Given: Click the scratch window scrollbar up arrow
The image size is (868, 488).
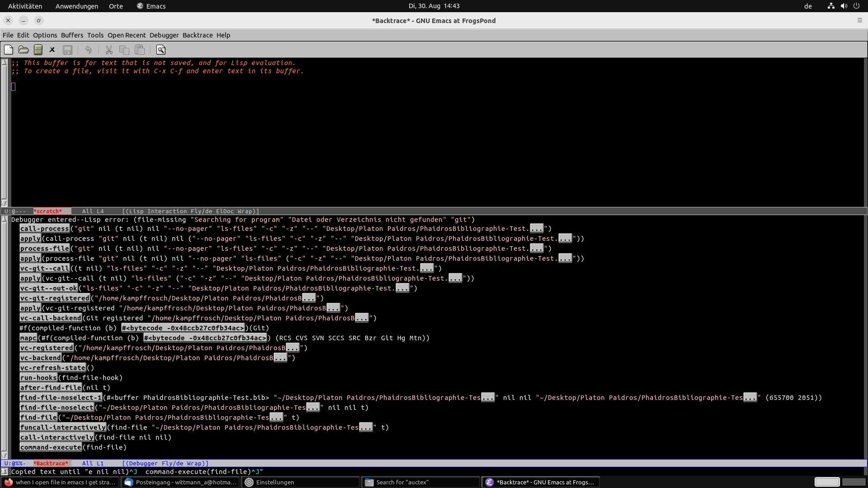Looking at the screenshot, I should point(4,62).
